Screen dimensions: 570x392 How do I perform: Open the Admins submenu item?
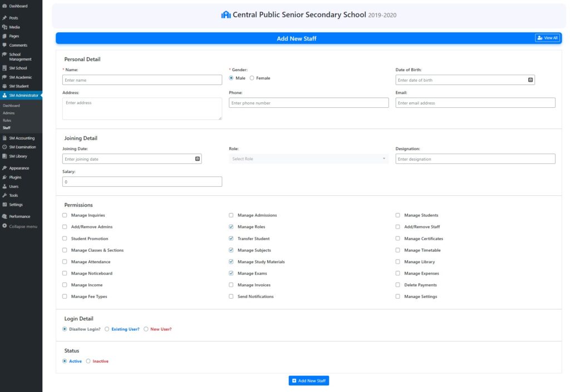(x=9, y=113)
